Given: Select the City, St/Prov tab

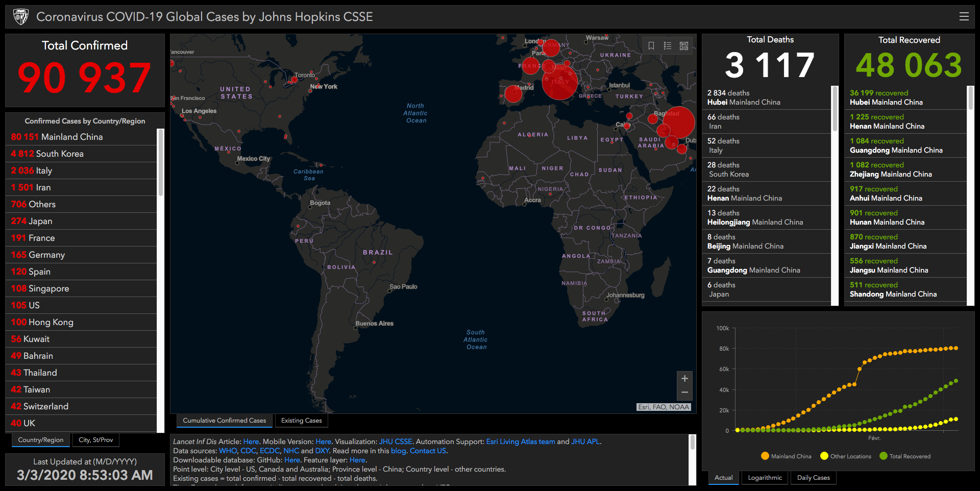Looking at the screenshot, I should [x=96, y=440].
